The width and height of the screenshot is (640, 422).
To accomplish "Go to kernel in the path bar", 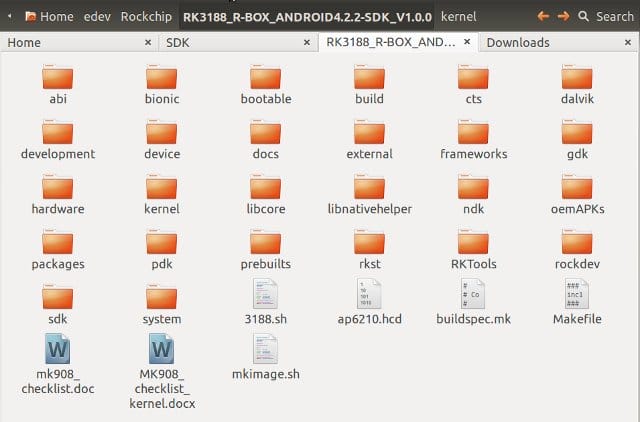I will pyautogui.click(x=458, y=17).
